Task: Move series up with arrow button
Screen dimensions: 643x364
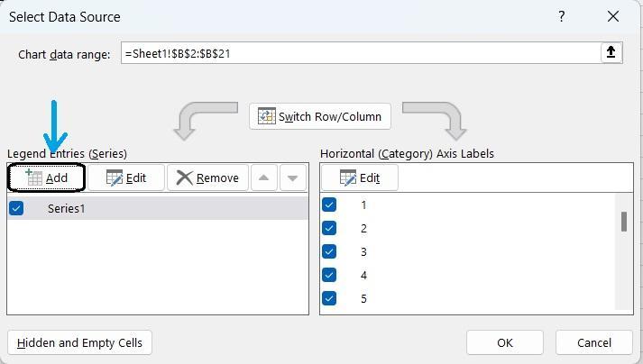Action: point(263,177)
